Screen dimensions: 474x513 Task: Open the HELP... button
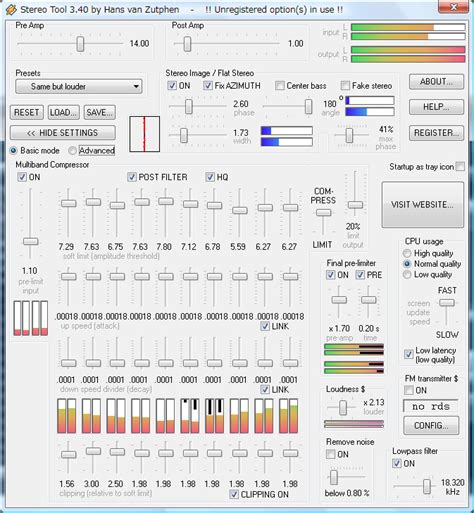[x=436, y=107]
